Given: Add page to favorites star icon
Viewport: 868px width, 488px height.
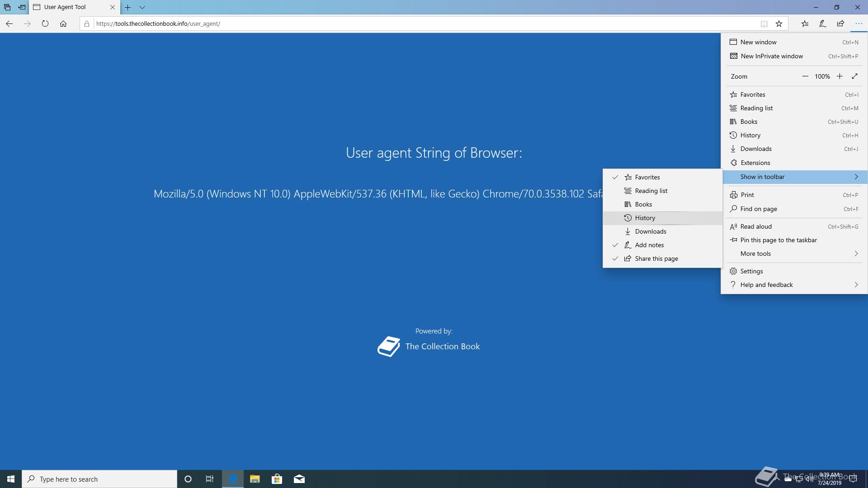Looking at the screenshot, I should point(778,23).
